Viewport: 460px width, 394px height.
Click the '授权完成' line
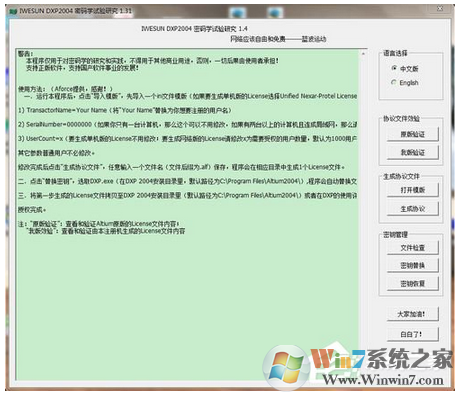click(32, 210)
